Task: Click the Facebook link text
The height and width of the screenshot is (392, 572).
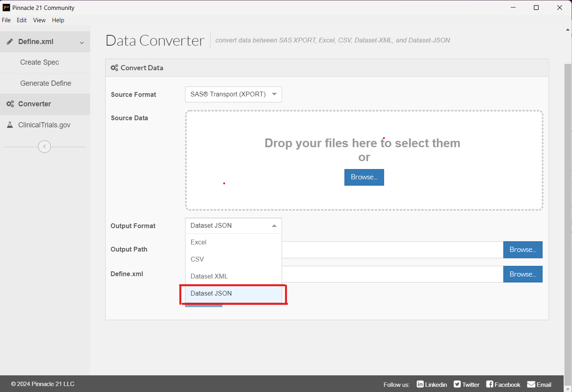Action: 507,384
